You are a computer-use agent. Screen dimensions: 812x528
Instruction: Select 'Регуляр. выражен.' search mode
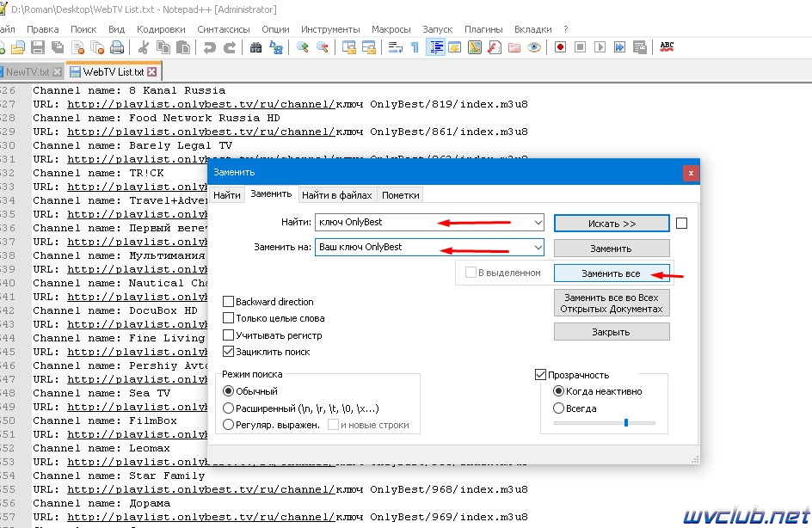click(228, 425)
